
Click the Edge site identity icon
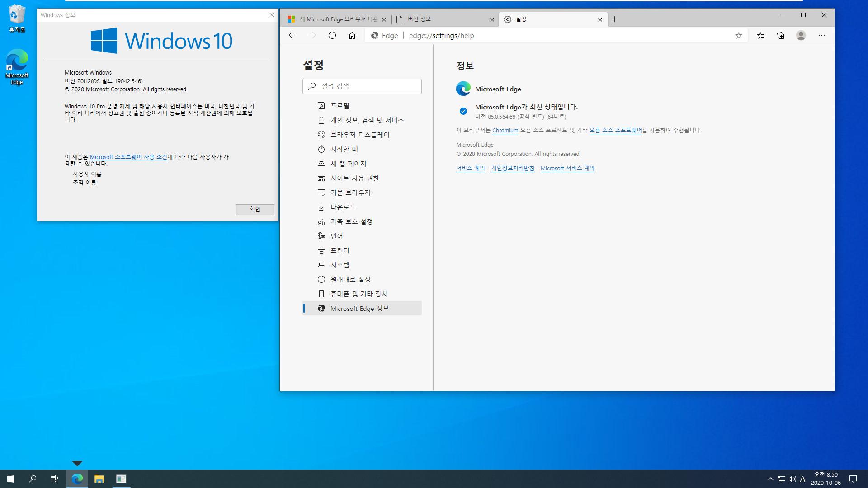[384, 35]
